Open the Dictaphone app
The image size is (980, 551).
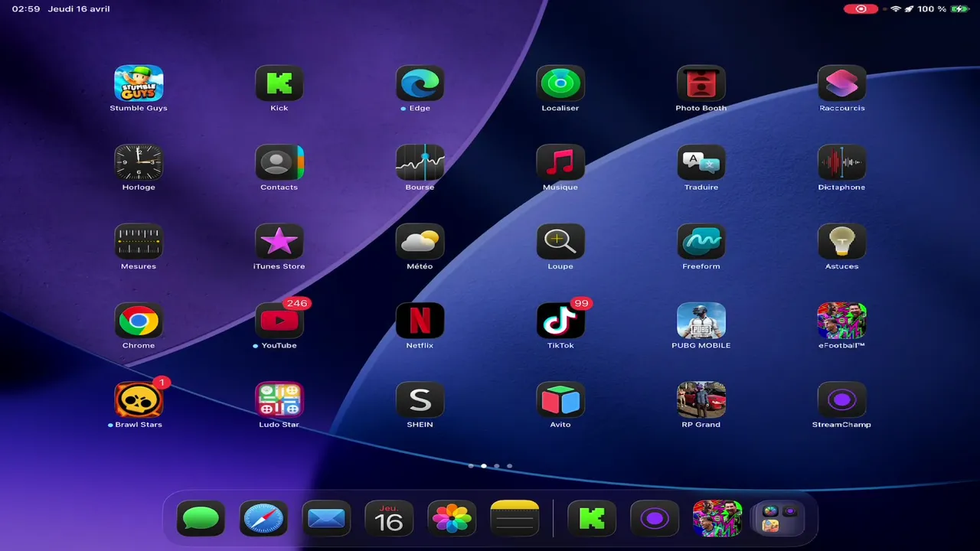[x=842, y=162]
